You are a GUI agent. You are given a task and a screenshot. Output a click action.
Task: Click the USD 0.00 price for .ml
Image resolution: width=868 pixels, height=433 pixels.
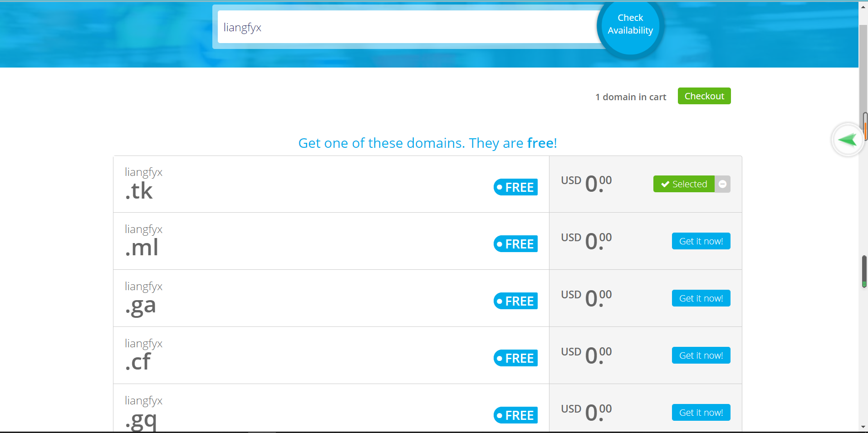coord(586,241)
